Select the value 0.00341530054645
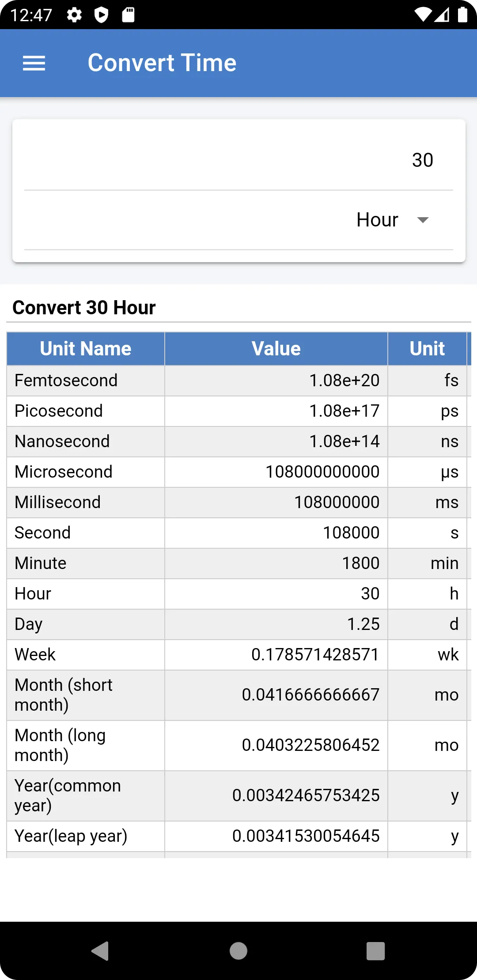The image size is (477, 980). [x=306, y=836]
